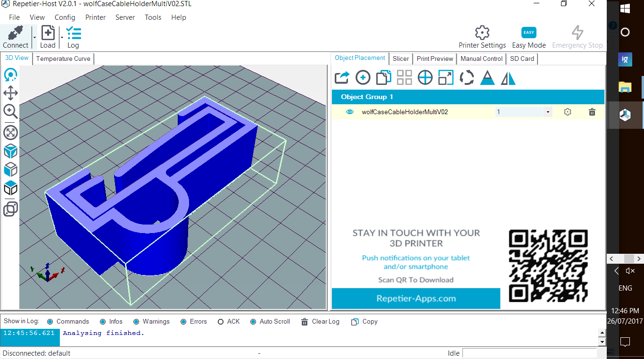The image size is (644, 359).
Task: Open the Printer menu
Action: [95, 17]
